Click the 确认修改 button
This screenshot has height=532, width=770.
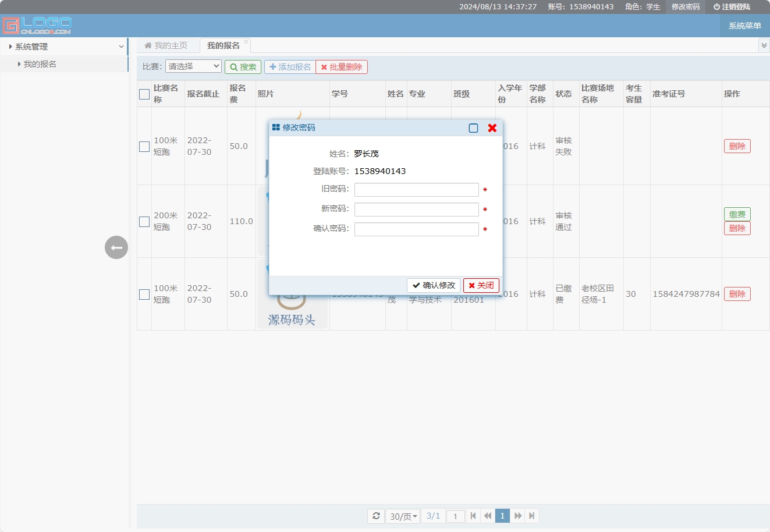[x=434, y=285]
